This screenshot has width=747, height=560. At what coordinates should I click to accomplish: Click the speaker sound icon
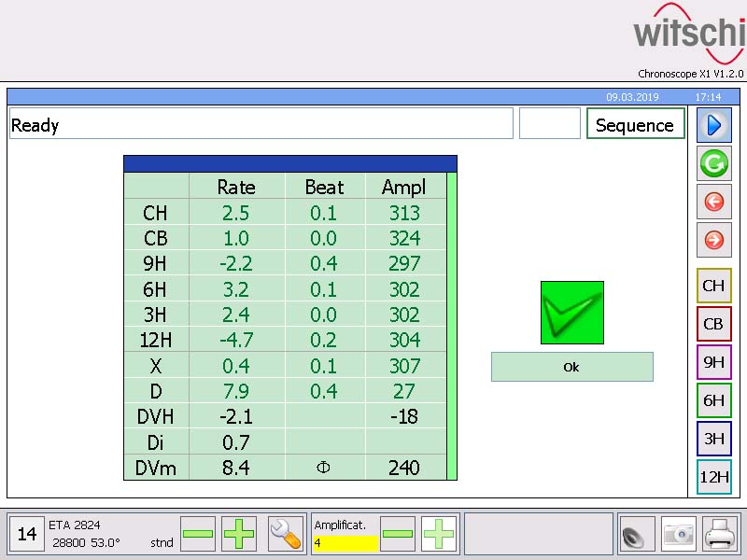click(633, 534)
